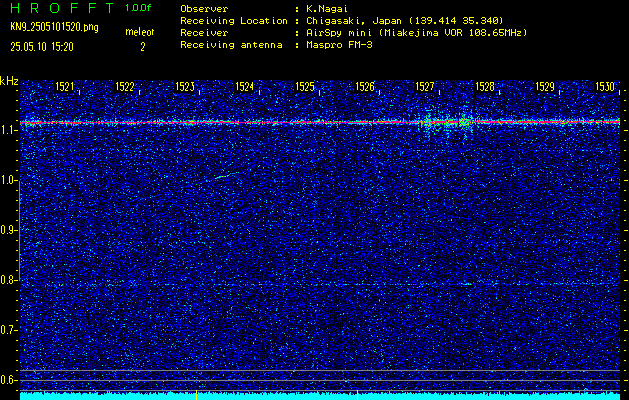629x400 pixels.
Task: Click the 1523 time marker
Action: coord(185,87)
